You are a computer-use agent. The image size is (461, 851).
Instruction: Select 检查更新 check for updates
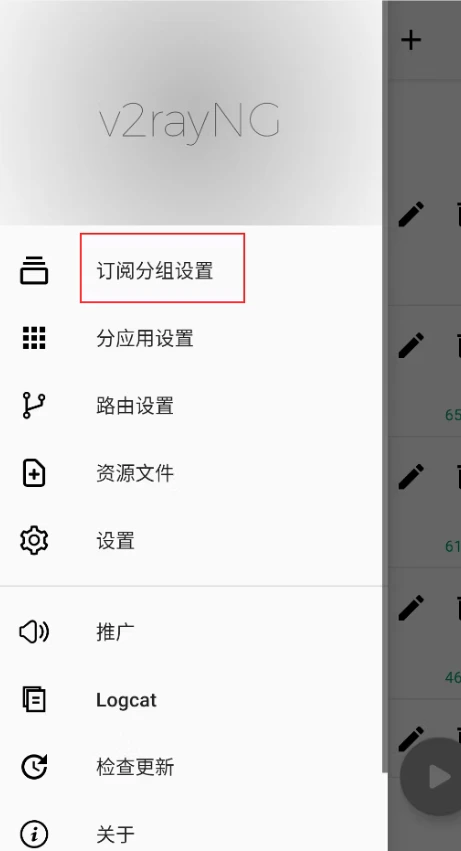(135, 767)
